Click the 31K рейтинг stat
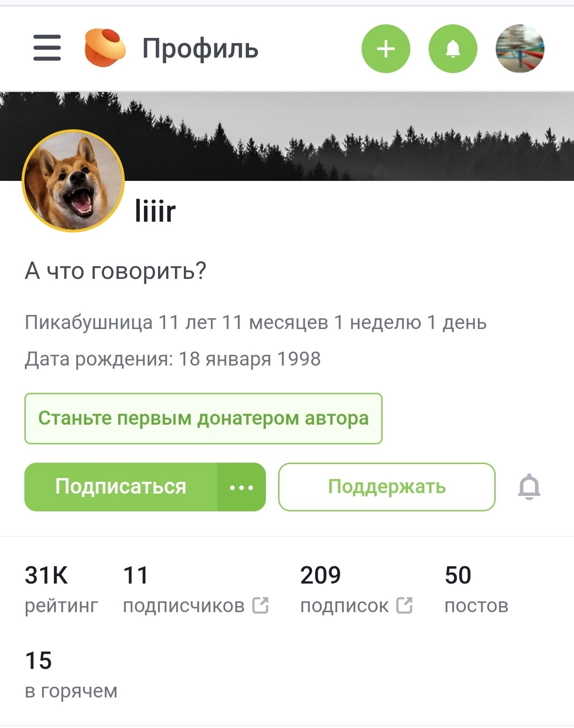 coord(61,590)
